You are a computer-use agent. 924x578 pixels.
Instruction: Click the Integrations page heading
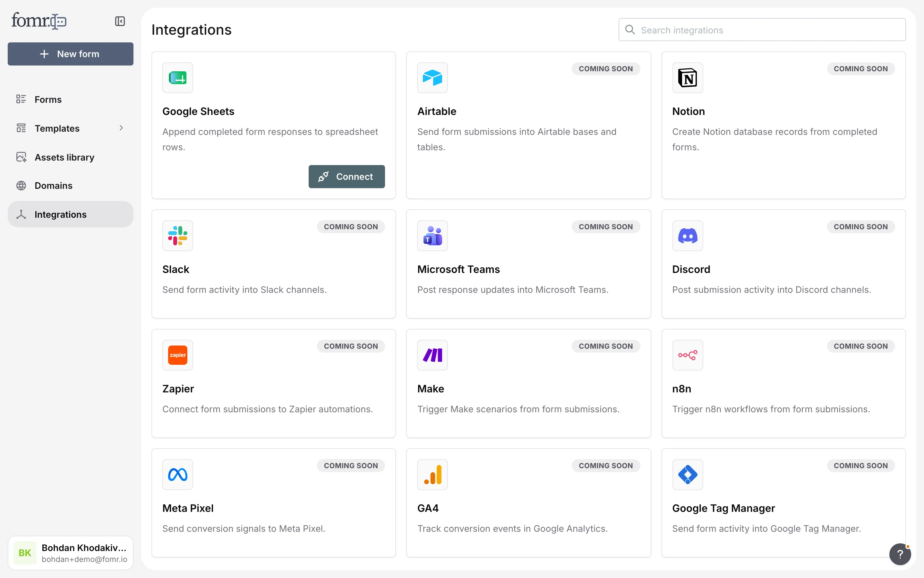point(191,30)
